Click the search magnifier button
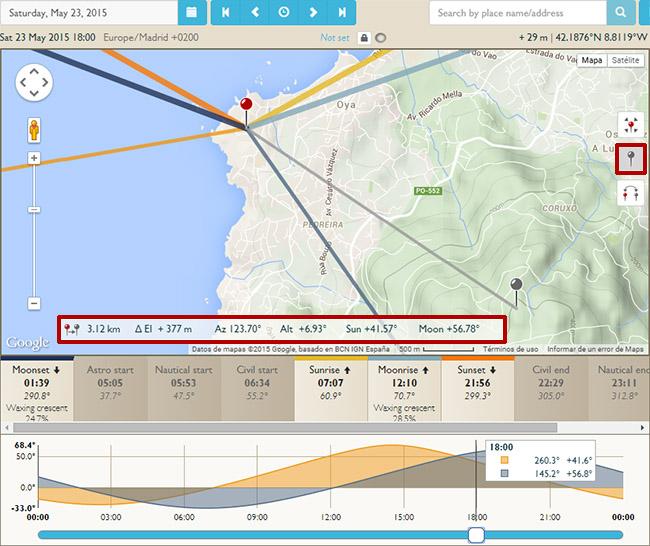 tap(621, 13)
